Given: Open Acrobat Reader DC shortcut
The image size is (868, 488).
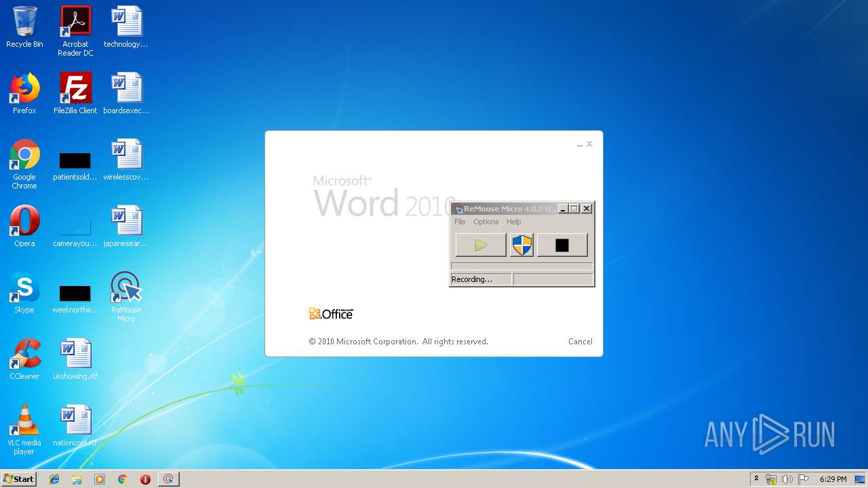Looking at the screenshot, I should coord(75,31).
